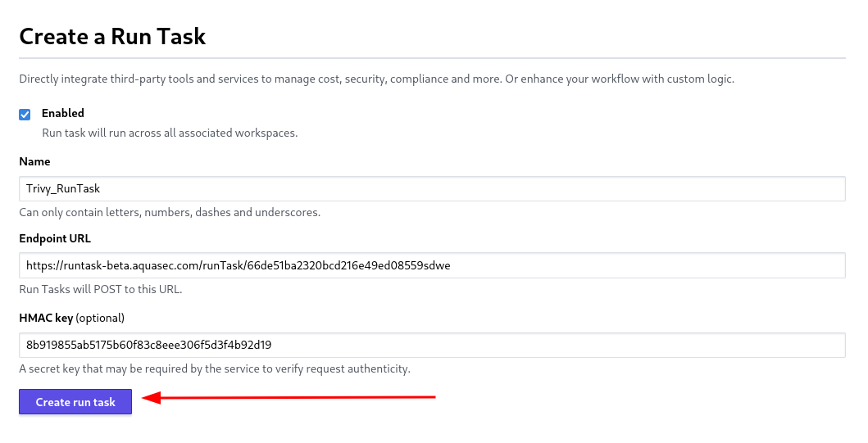Click the "(optional)" text beside HMAC key

point(100,317)
